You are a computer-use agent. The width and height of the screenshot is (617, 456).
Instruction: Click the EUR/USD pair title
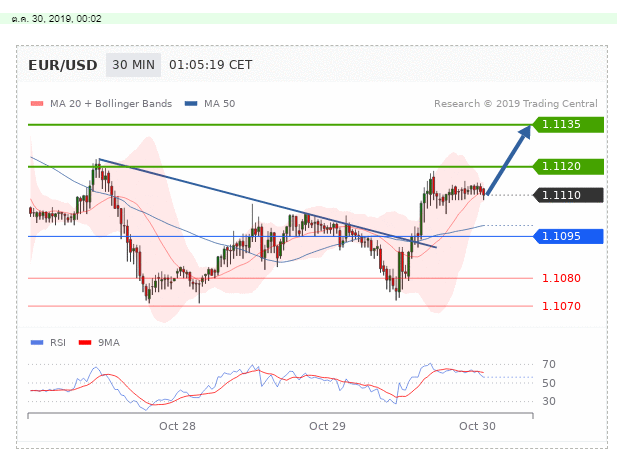tap(63, 65)
